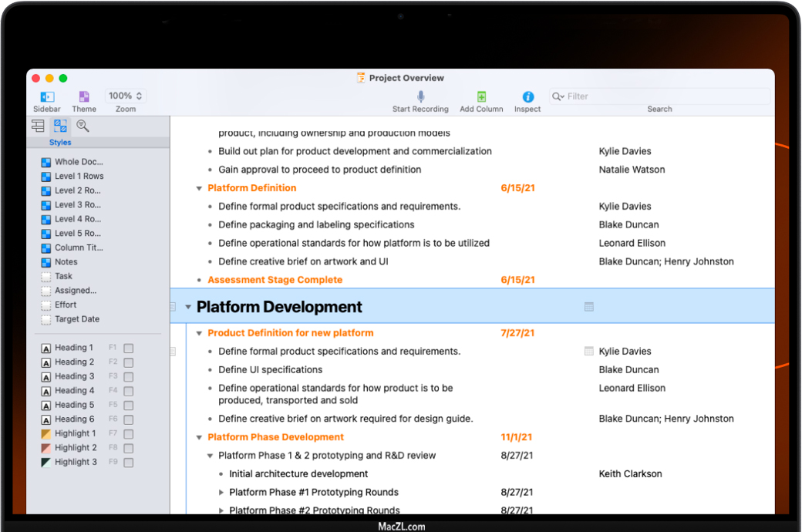
Task: Select the Styles sidebar tab
Action: pos(59,126)
